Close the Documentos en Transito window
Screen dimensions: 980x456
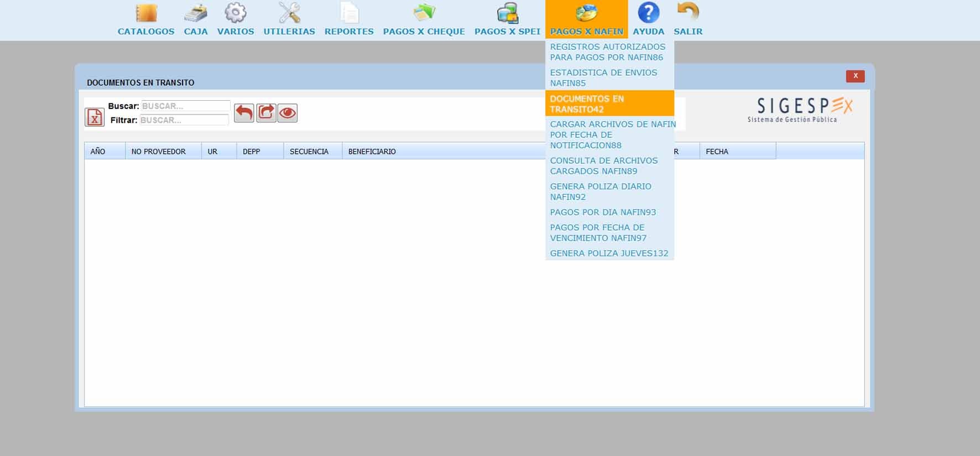[855, 76]
